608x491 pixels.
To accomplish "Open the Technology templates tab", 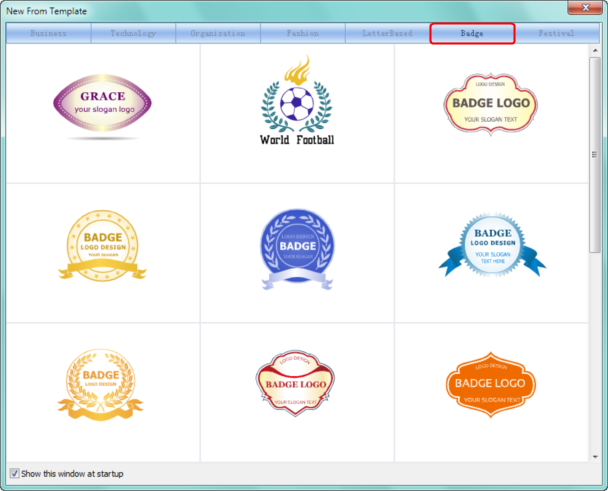I will click(133, 33).
